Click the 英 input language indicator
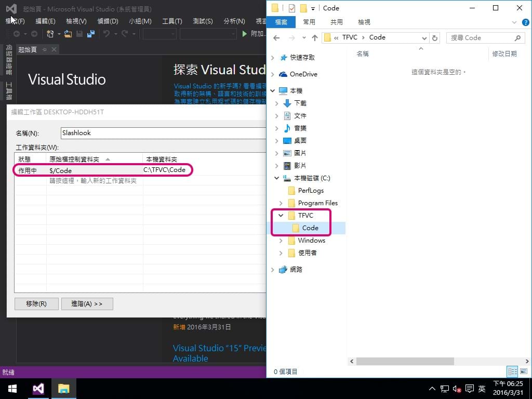The height and width of the screenshot is (399, 532). 482,389
